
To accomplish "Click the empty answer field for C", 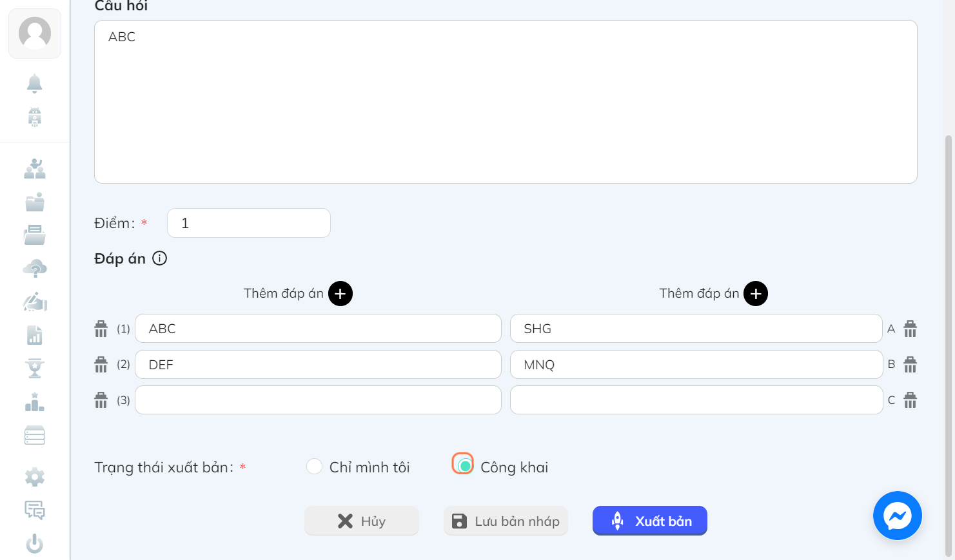I will [696, 400].
